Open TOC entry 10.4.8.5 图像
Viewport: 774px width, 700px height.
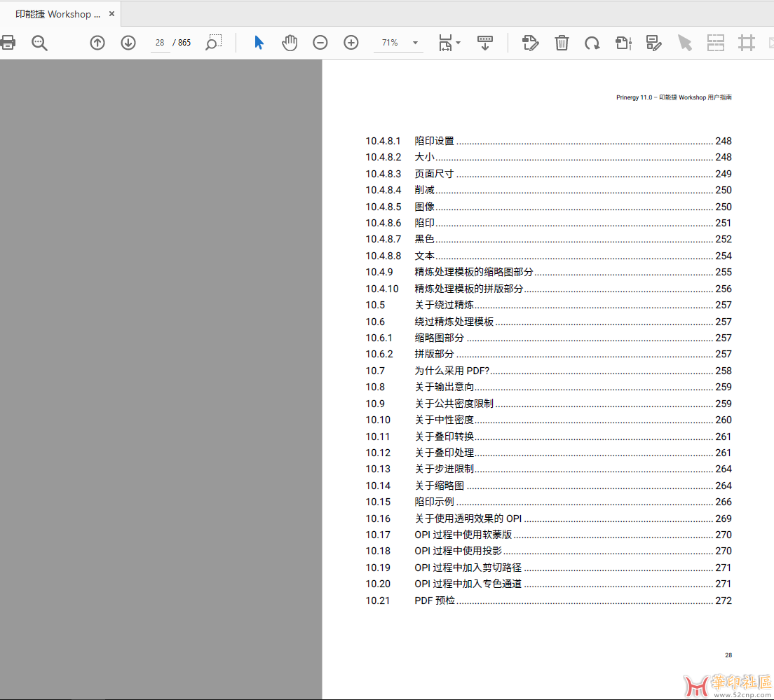[548, 207]
